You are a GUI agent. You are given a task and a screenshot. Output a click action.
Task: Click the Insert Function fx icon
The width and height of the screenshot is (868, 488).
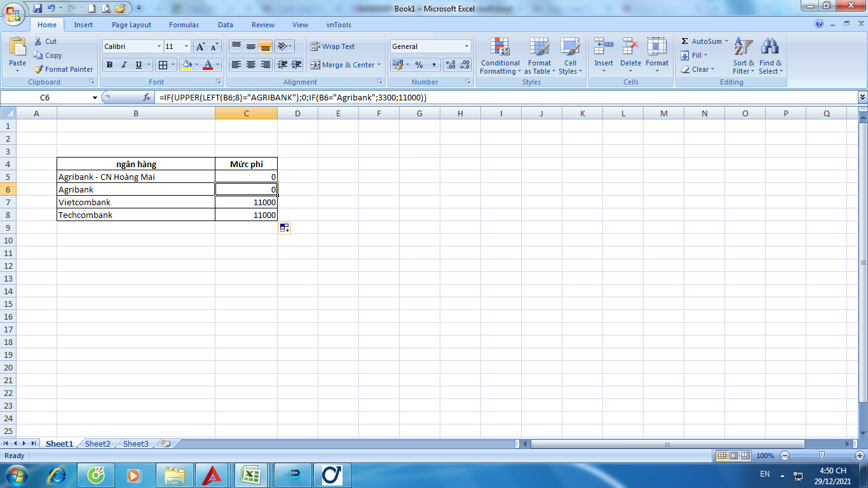coord(147,97)
